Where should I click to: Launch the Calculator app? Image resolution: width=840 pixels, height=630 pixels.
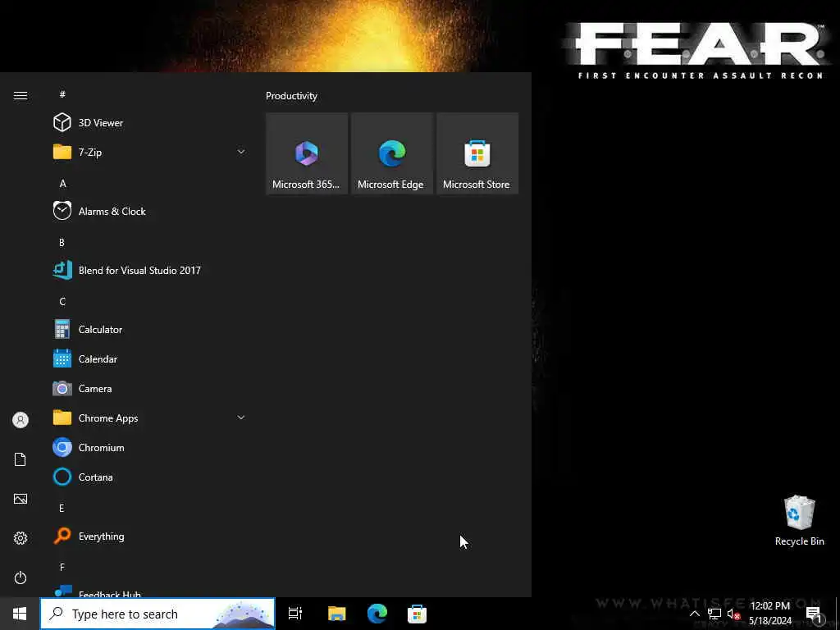coord(149,330)
